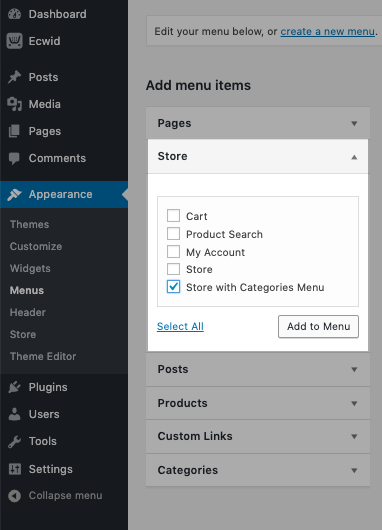Click the Dashboard gauge icon

(x=15, y=14)
